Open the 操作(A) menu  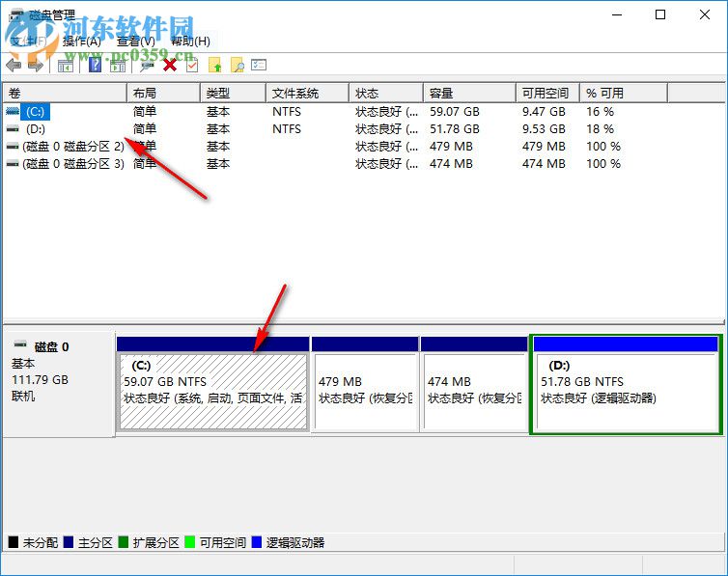click(x=82, y=41)
